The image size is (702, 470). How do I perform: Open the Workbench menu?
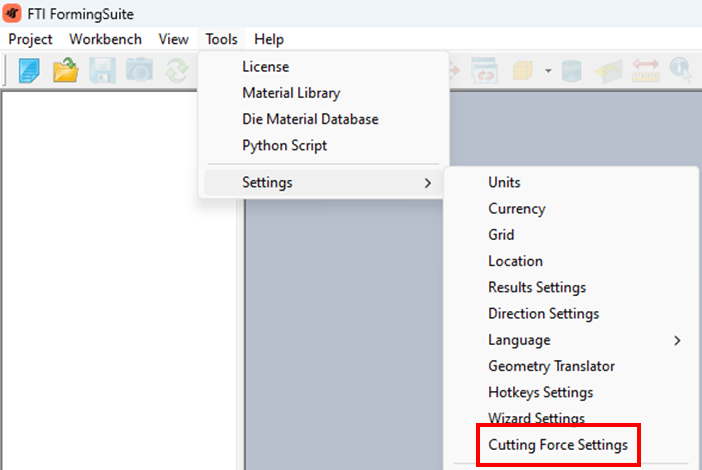tap(105, 39)
